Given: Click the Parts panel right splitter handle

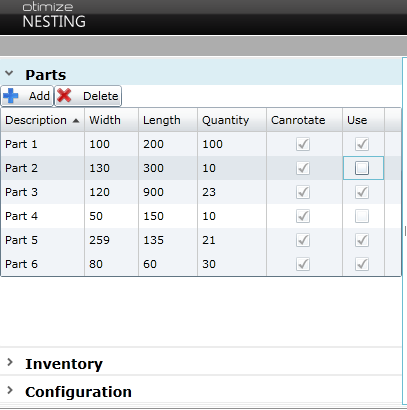Looking at the screenshot, I should tap(405, 231).
